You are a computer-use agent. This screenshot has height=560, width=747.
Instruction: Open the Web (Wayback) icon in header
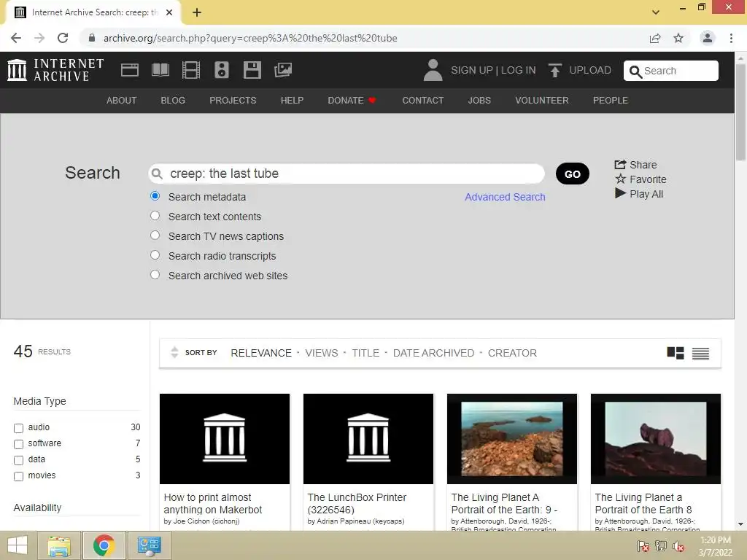click(130, 70)
